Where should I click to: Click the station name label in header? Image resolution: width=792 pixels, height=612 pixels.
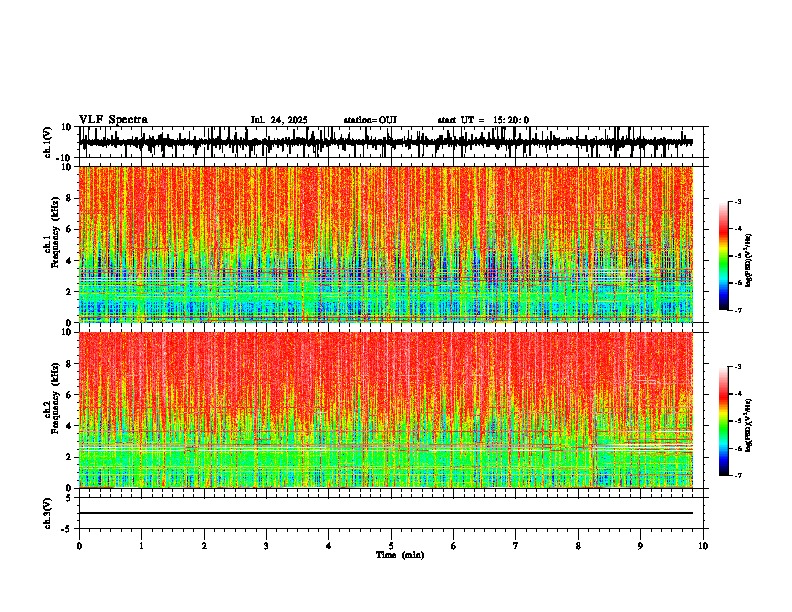(x=370, y=120)
